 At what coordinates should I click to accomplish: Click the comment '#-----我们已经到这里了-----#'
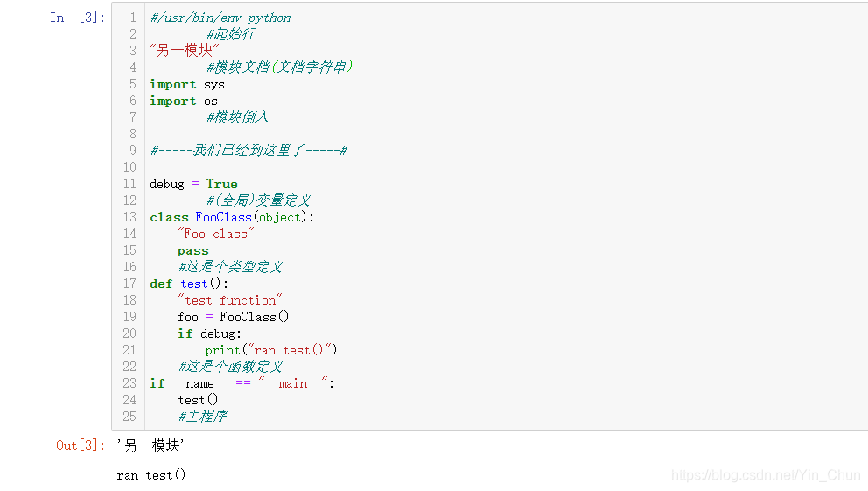click(x=249, y=150)
